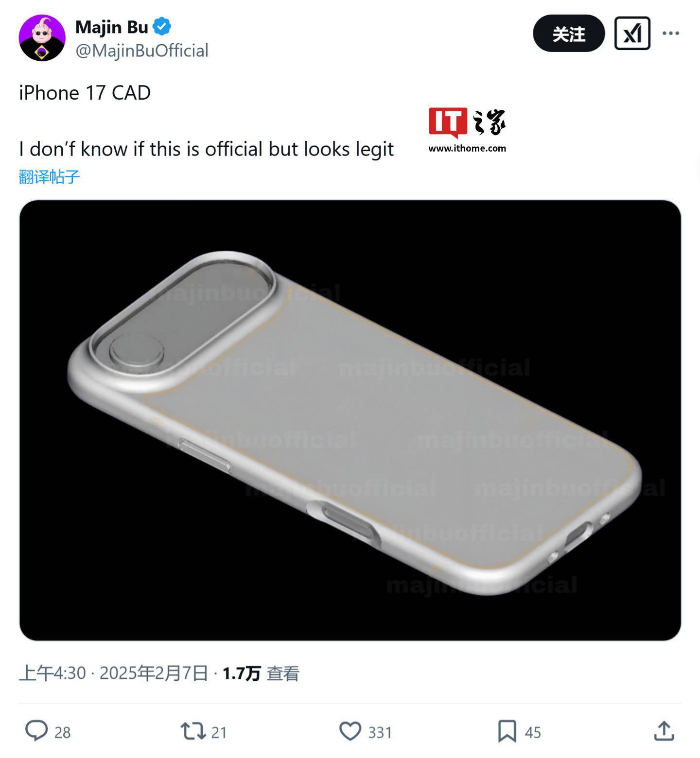700x758 pixels.
Task: Share the post via upload icon
Action: [664, 731]
